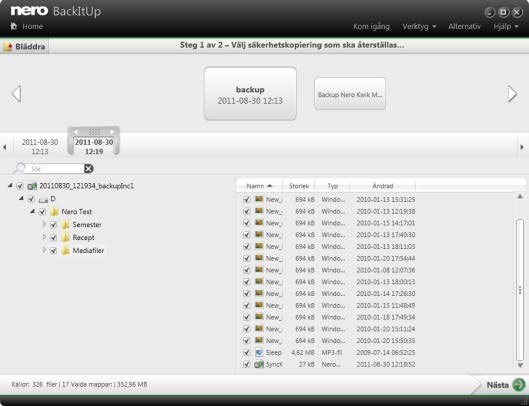
Task: Open the Hjälp dropdown menu
Action: pos(506,26)
